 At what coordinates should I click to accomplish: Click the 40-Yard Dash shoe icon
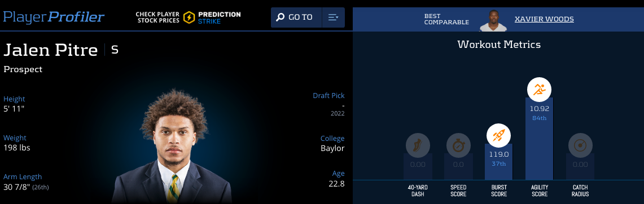click(418, 145)
